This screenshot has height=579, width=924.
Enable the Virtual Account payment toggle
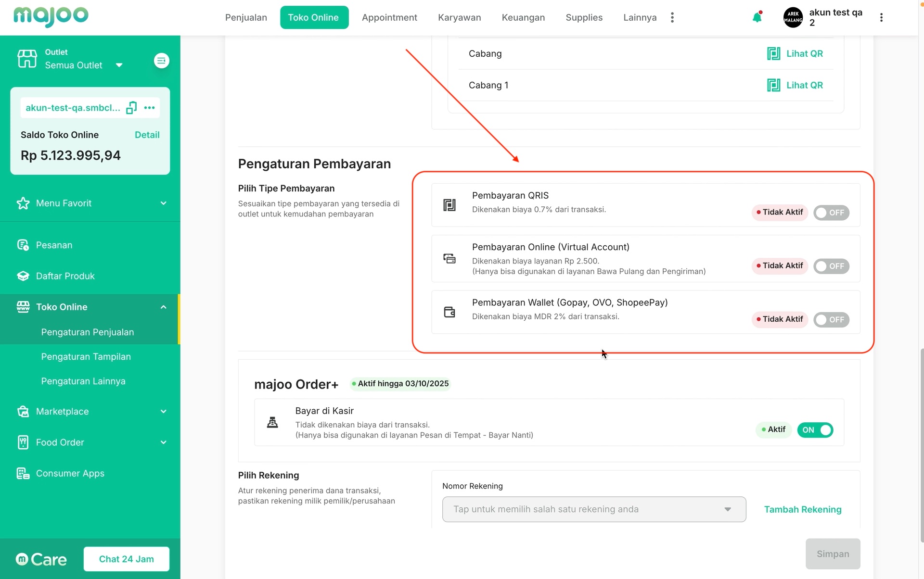831,266
